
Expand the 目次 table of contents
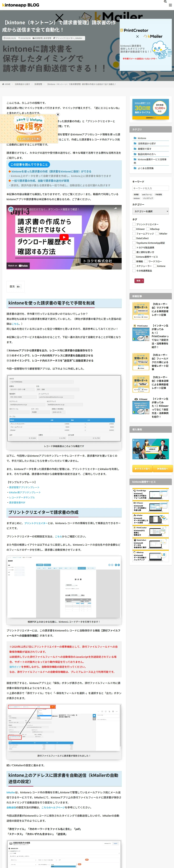point(19,286)
